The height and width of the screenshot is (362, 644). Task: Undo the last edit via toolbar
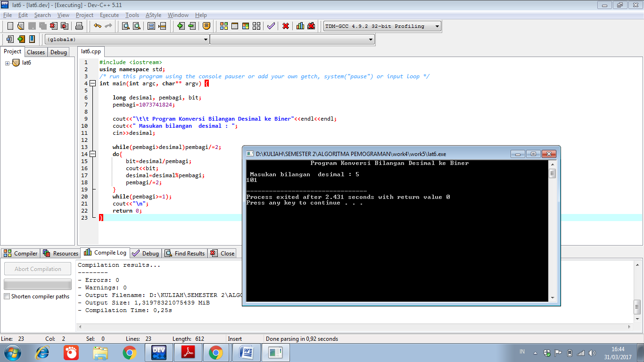coord(98,26)
